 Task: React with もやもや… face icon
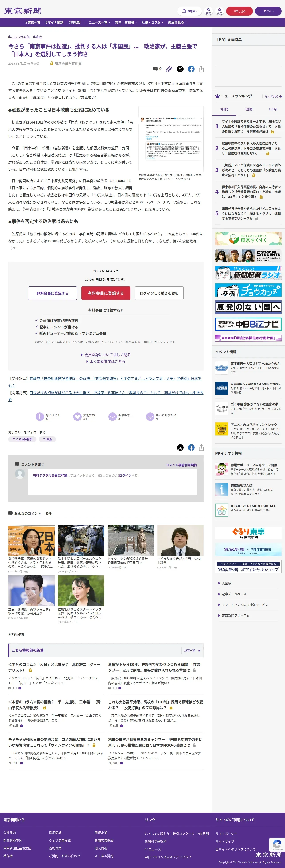[112, 416]
